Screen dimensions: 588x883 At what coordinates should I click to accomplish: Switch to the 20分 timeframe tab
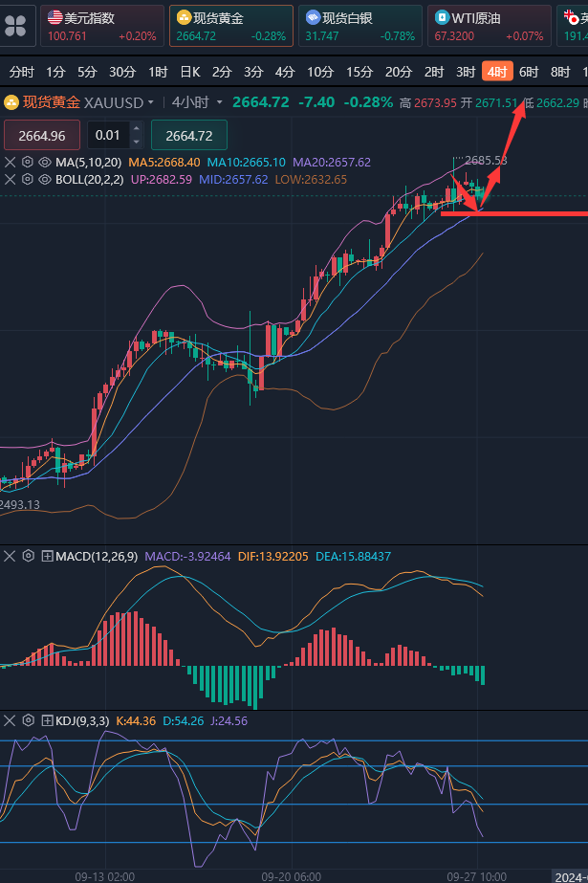click(399, 72)
